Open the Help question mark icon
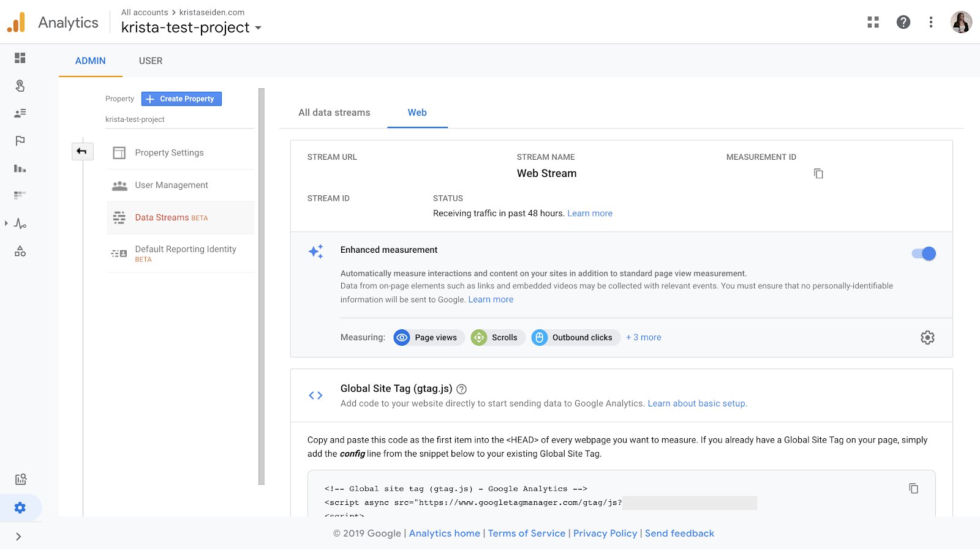 coord(903,22)
